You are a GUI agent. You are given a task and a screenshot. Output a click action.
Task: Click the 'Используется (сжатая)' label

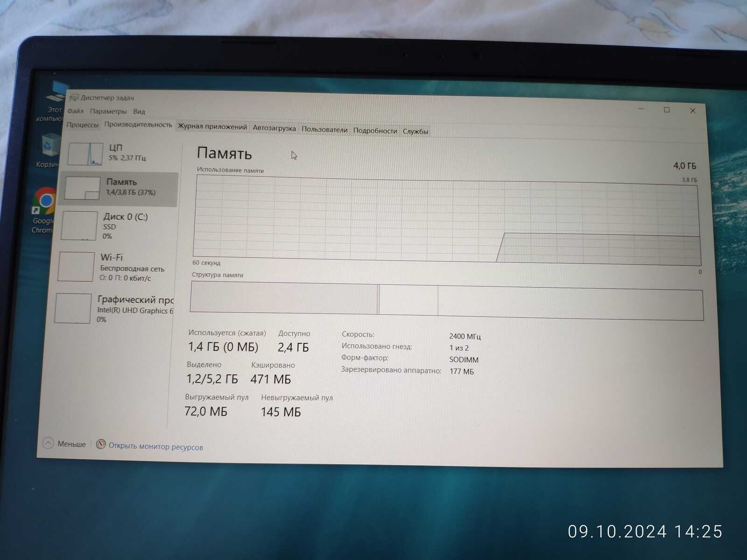[227, 333]
